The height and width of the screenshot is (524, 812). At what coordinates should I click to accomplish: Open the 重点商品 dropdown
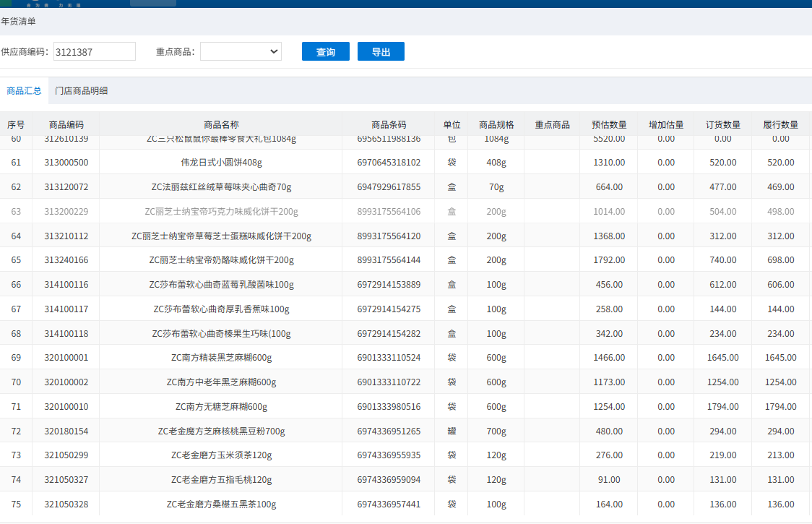241,51
